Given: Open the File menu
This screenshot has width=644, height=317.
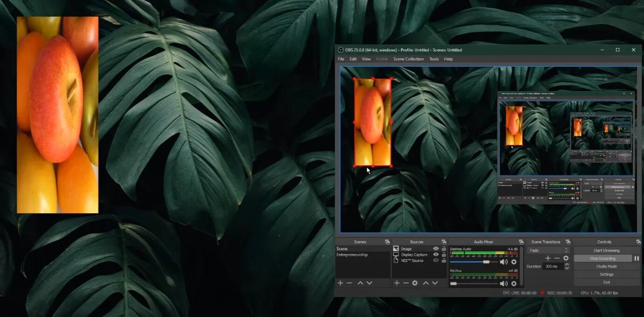Looking at the screenshot, I should click(341, 59).
